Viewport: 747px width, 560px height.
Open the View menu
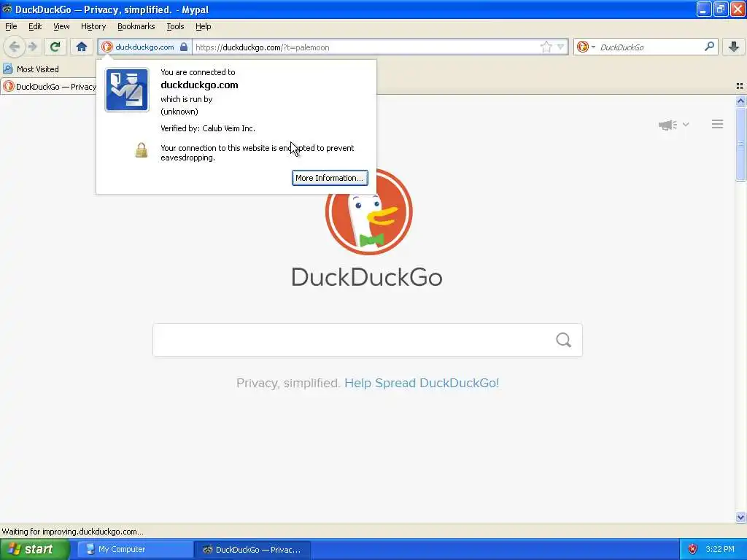click(x=61, y=26)
